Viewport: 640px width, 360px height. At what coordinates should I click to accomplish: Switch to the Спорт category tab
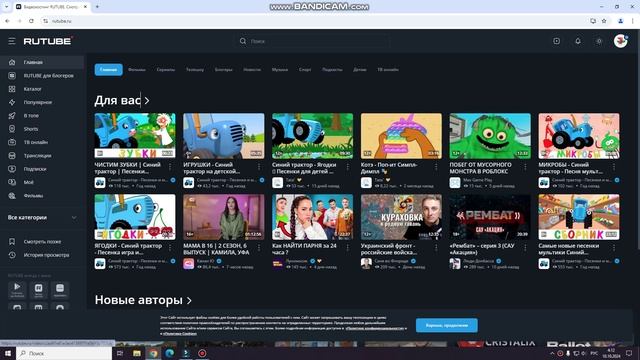(305, 70)
